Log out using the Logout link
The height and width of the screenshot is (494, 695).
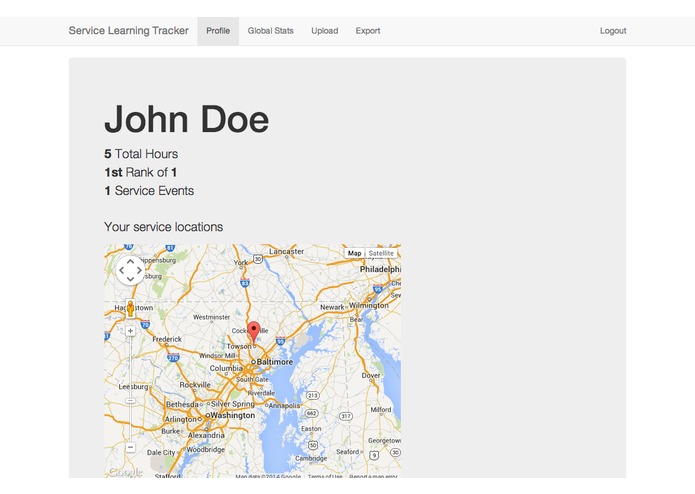click(x=613, y=31)
